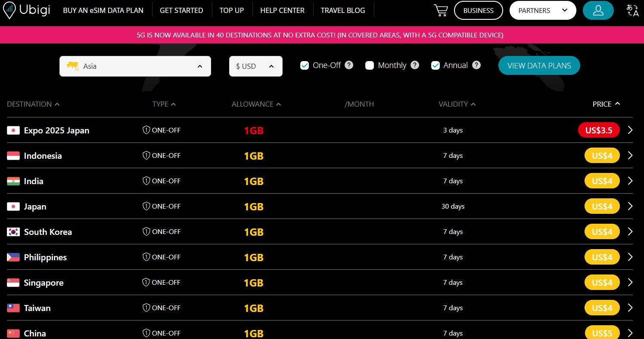Screen dimensions: 644x339
Task: Click the 30 days validity for Japan
Action: [453, 206]
